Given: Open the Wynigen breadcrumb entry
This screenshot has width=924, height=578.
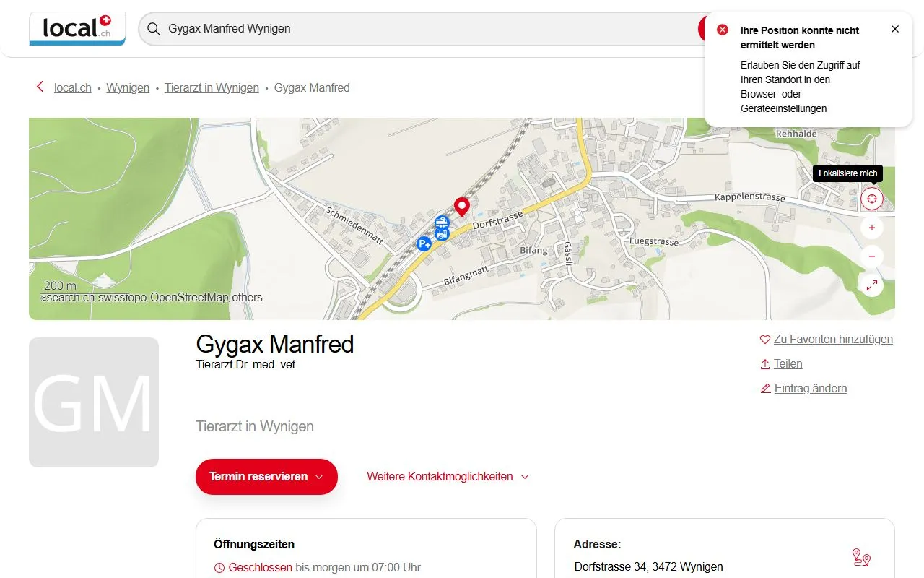Looking at the screenshot, I should pyautogui.click(x=127, y=87).
